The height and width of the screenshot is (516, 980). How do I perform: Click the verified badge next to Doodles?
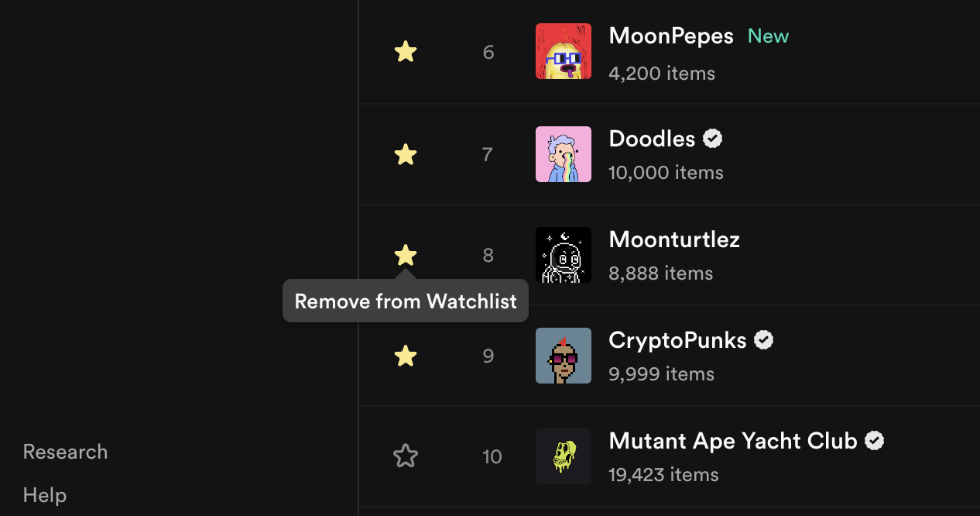(712, 138)
